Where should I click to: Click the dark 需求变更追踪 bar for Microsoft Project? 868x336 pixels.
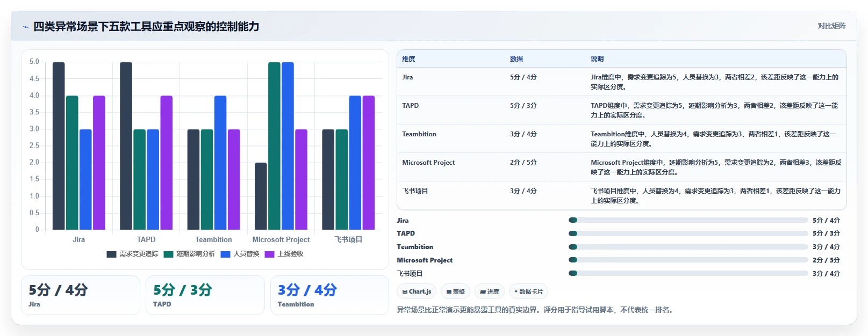(x=261, y=196)
